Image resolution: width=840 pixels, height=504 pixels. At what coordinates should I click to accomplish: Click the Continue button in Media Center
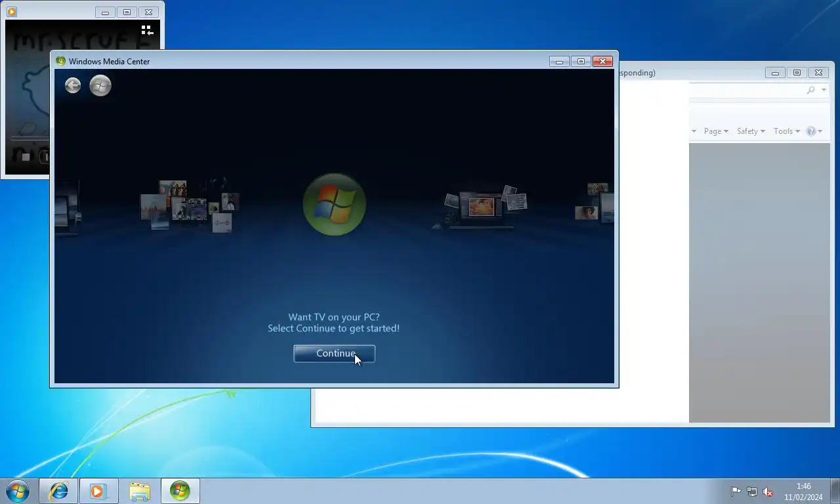point(334,354)
